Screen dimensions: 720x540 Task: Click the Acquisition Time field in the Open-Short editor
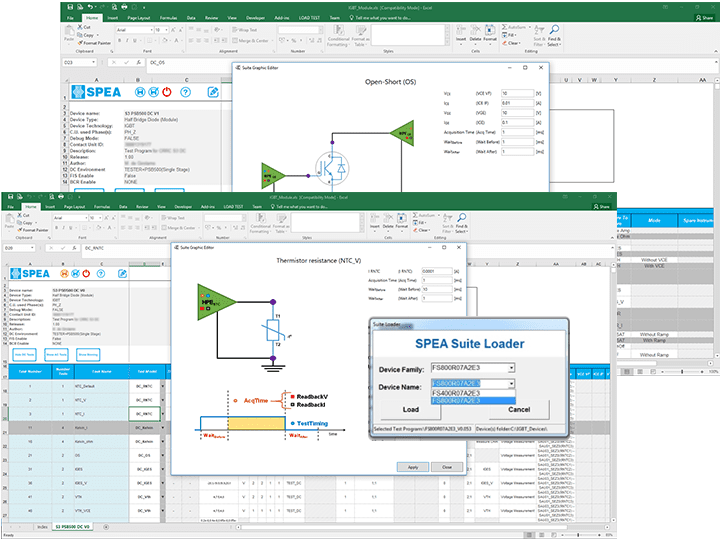coord(517,132)
